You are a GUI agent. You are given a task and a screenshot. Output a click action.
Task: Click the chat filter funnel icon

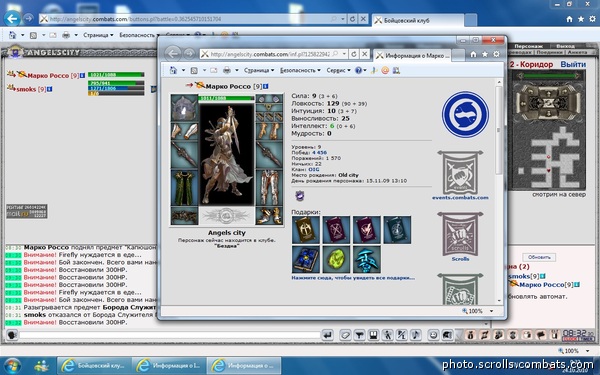click(x=359, y=335)
